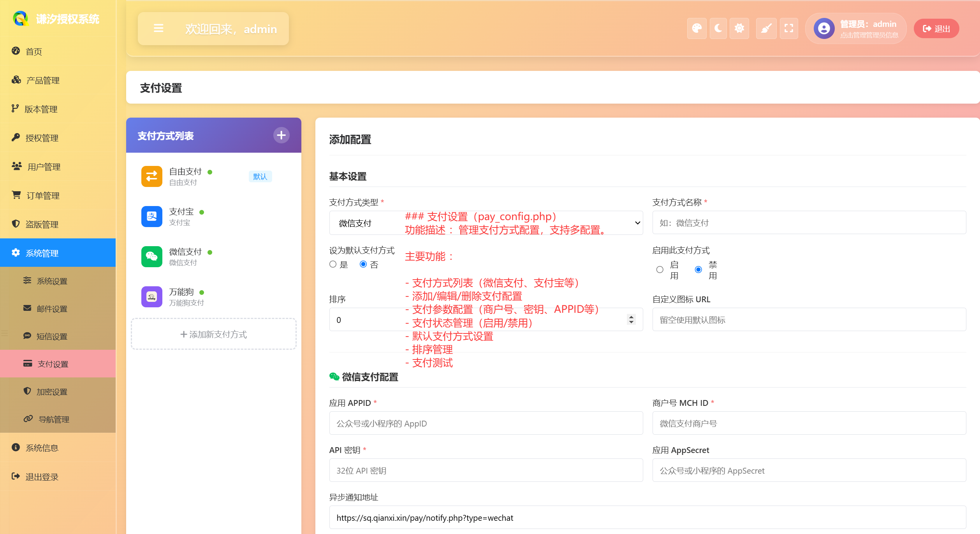Click the 异步通知地址 URL field
This screenshot has width=980, height=534.
pyautogui.click(x=647, y=518)
